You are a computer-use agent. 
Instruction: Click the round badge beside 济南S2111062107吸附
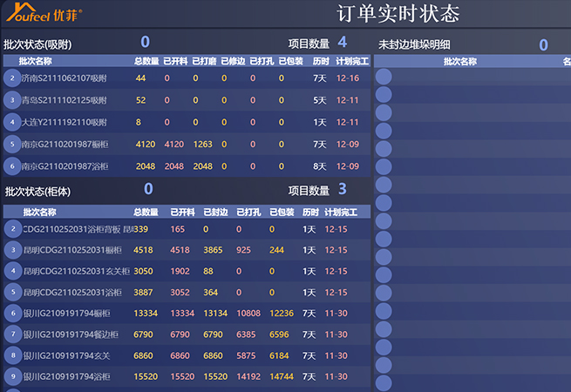tap(12, 78)
